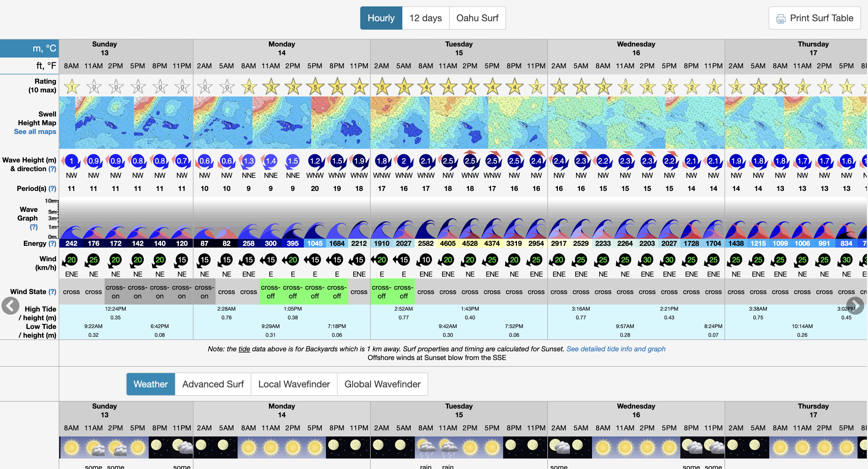Open Thursday 2AM swell height map thumbnail
Viewport: 868px width, 469px height.
tap(754, 123)
